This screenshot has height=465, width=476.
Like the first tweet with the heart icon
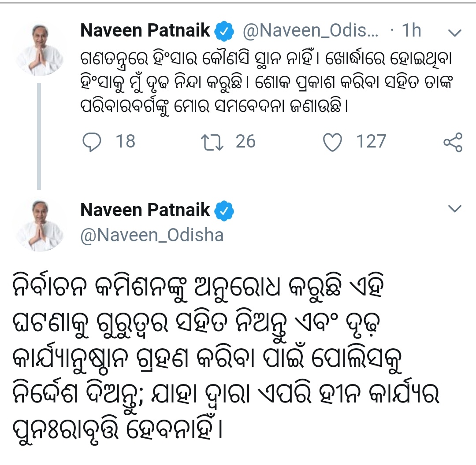click(333, 142)
